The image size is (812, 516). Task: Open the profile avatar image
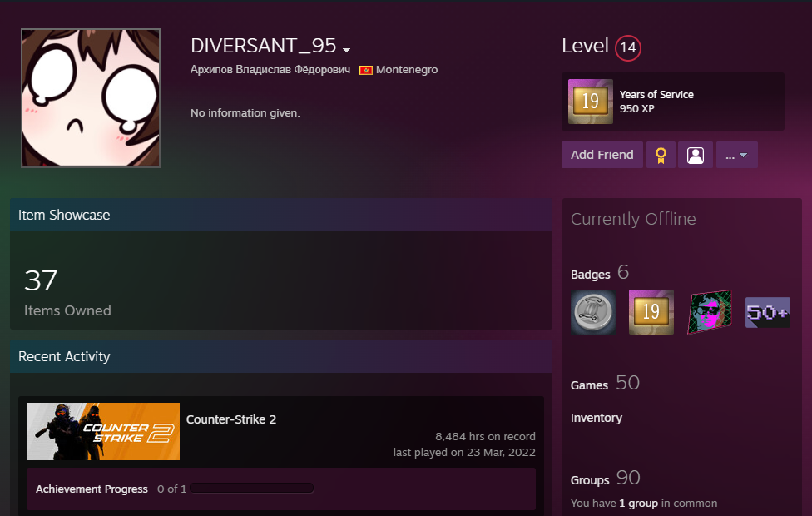coord(91,98)
